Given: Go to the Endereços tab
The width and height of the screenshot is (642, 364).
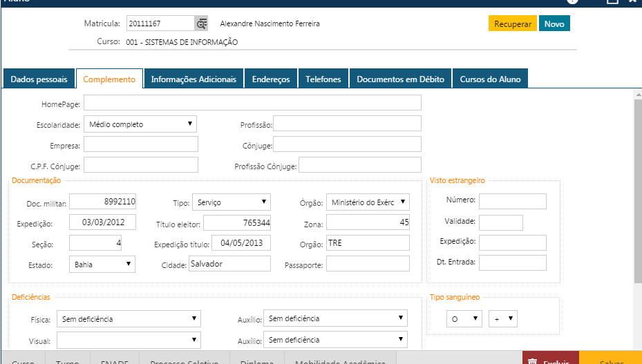Looking at the screenshot, I should pos(271,79).
